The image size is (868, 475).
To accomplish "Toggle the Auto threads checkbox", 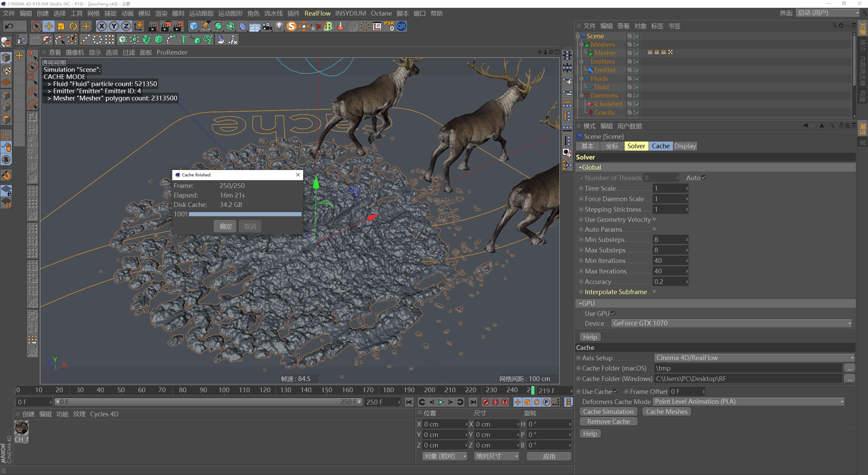I will pyautogui.click(x=704, y=177).
